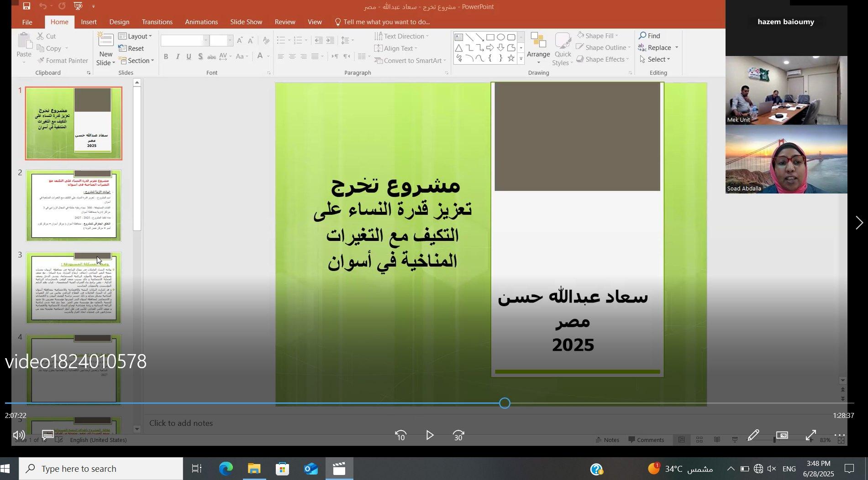Click next arrow at right edge
The image size is (868, 480).
coord(859,223)
